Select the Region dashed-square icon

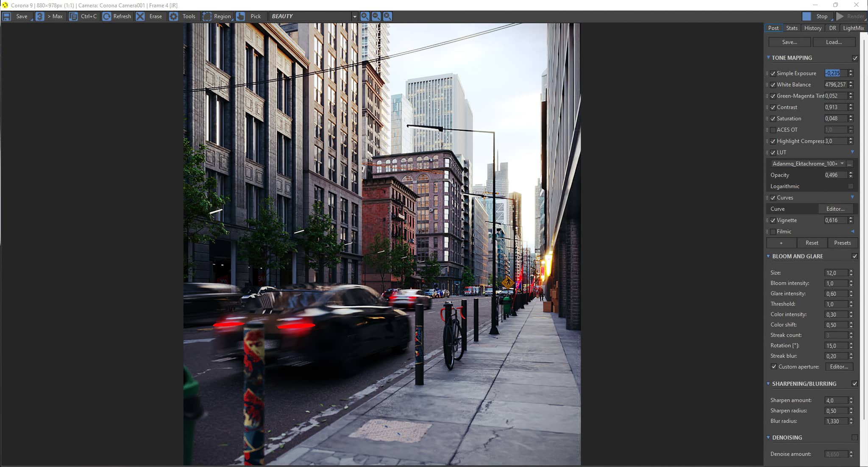pyautogui.click(x=207, y=16)
